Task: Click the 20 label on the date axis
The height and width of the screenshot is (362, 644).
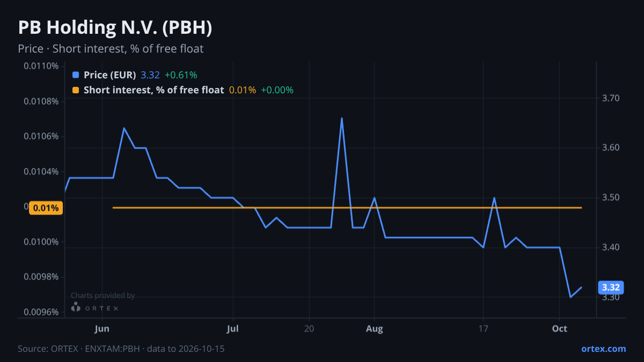Action: click(x=309, y=329)
